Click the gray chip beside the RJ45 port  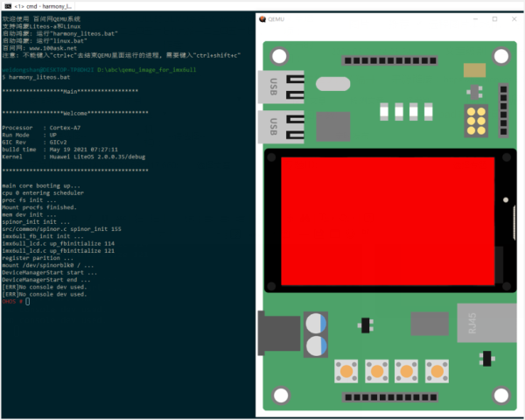(x=430, y=324)
